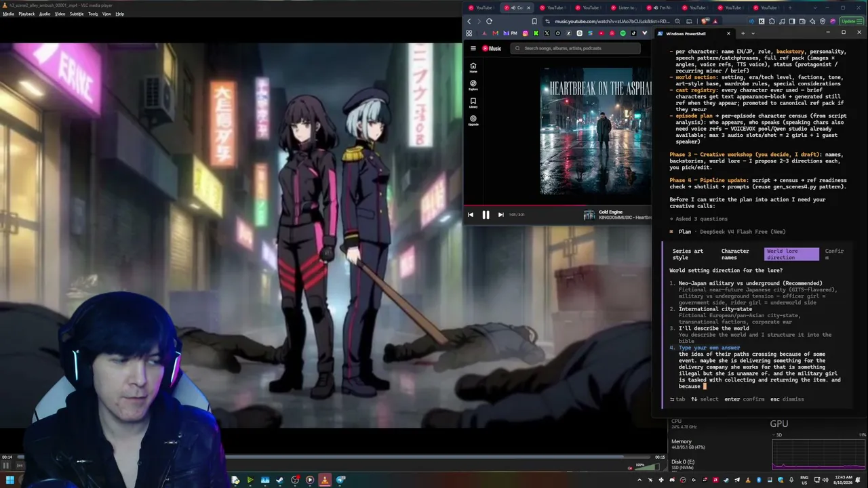Image resolution: width=868 pixels, height=488 pixels.
Task: Click the music.youtube.com address bar
Action: (x=612, y=21)
